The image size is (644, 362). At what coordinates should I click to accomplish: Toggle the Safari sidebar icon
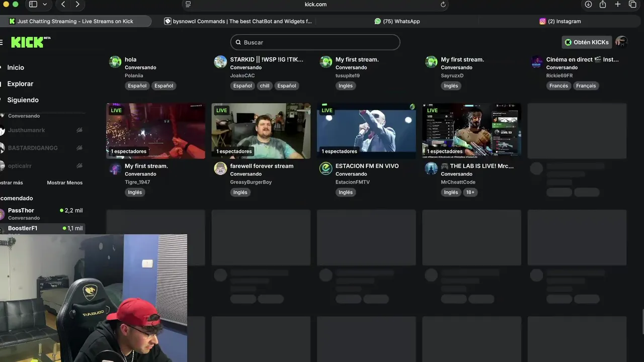point(33,4)
